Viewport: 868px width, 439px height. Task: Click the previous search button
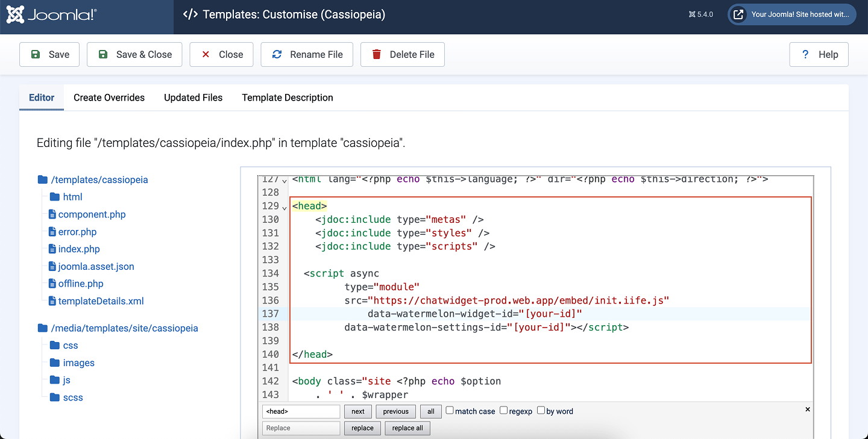(395, 411)
